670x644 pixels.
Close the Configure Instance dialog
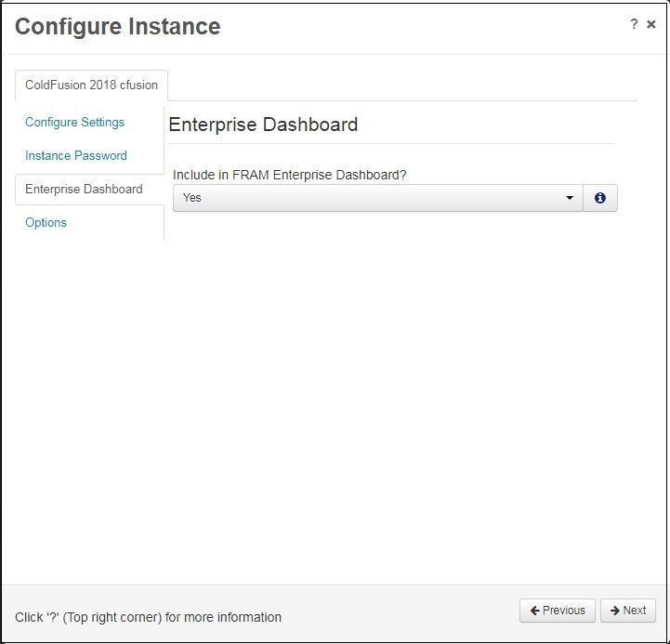(x=651, y=24)
